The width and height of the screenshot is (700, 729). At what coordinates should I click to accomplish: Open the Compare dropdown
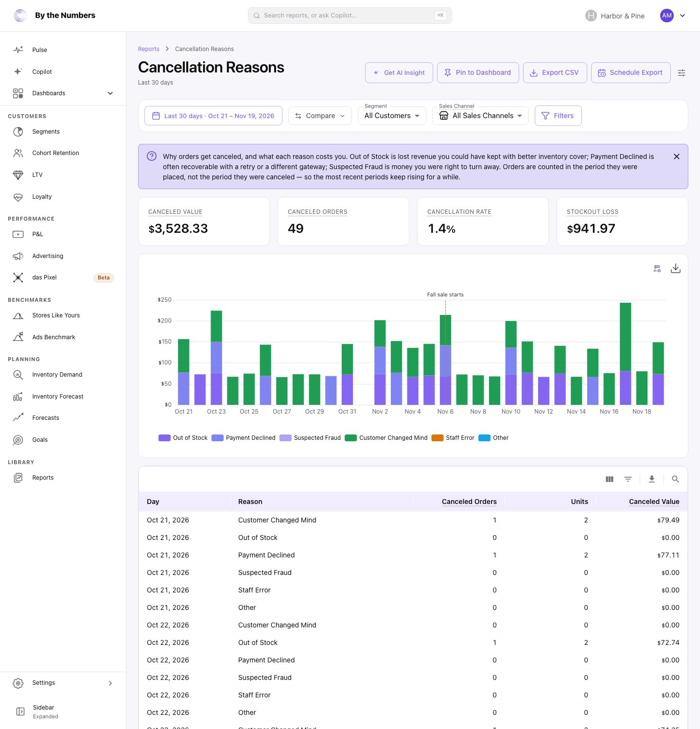click(320, 116)
